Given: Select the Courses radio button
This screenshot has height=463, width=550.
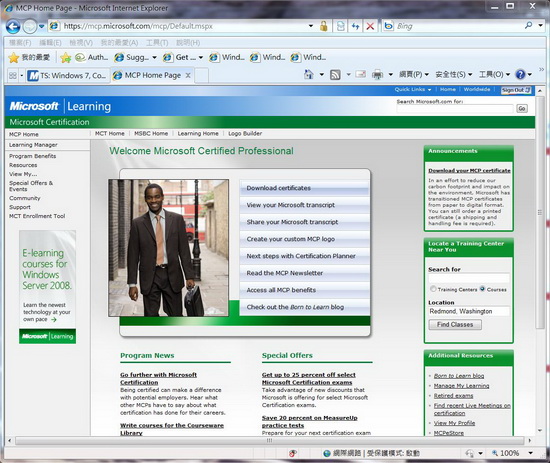Looking at the screenshot, I should click(x=482, y=289).
